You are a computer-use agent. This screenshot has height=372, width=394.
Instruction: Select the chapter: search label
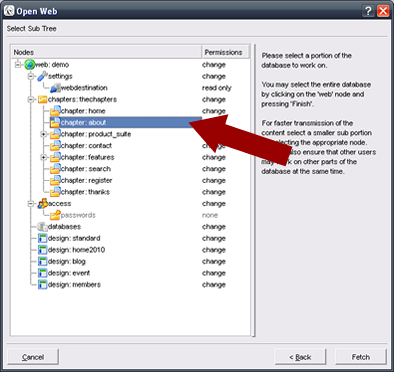point(86,169)
